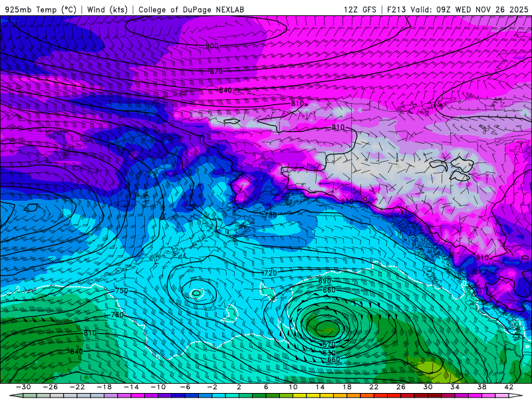532x399 pixels.
Task: Click the "Wind (kts)" header label
Action: tap(107, 9)
